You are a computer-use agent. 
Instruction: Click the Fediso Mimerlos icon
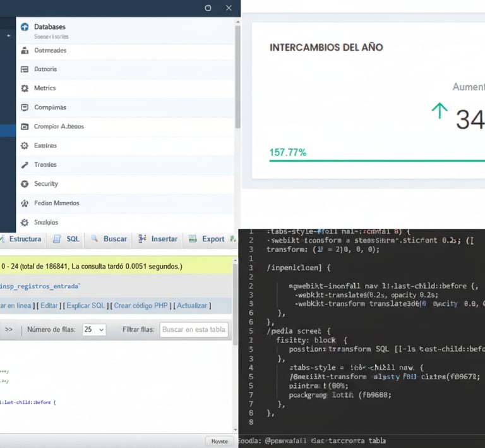click(25, 203)
